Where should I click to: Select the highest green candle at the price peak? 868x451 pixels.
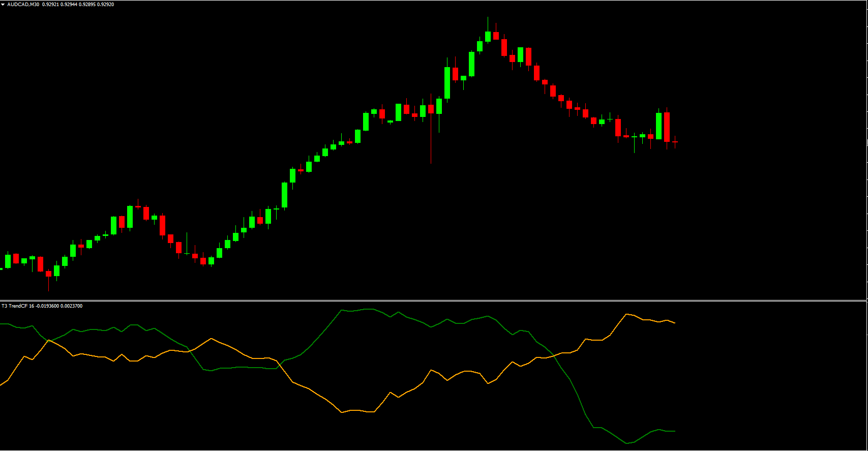click(x=488, y=36)
